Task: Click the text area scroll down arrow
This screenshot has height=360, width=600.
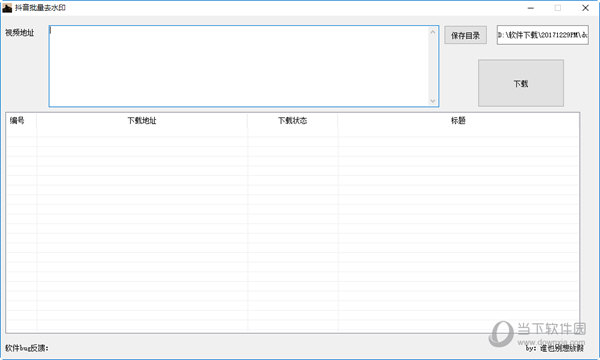Action: [433, 101]
